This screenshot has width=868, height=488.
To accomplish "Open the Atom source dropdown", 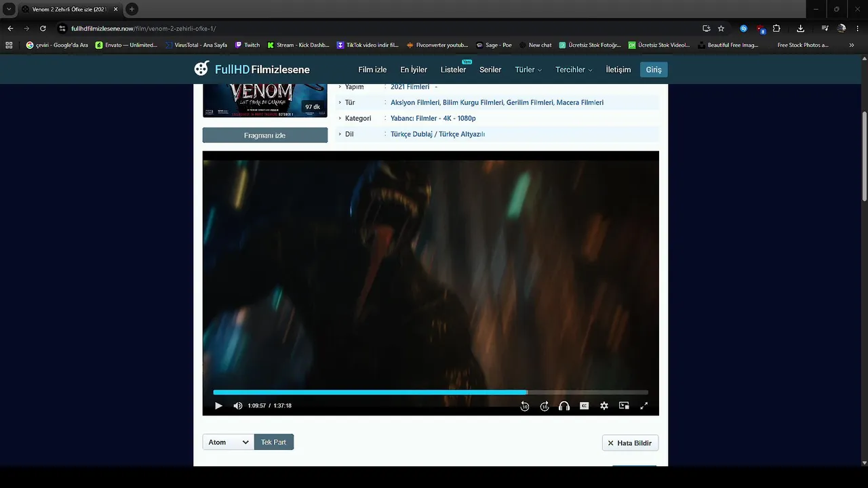I will point(229,443).
